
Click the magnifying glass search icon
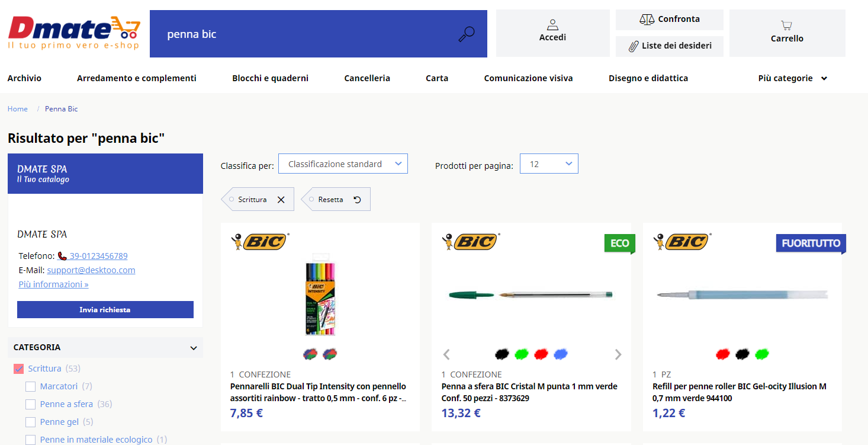(467, 34)
